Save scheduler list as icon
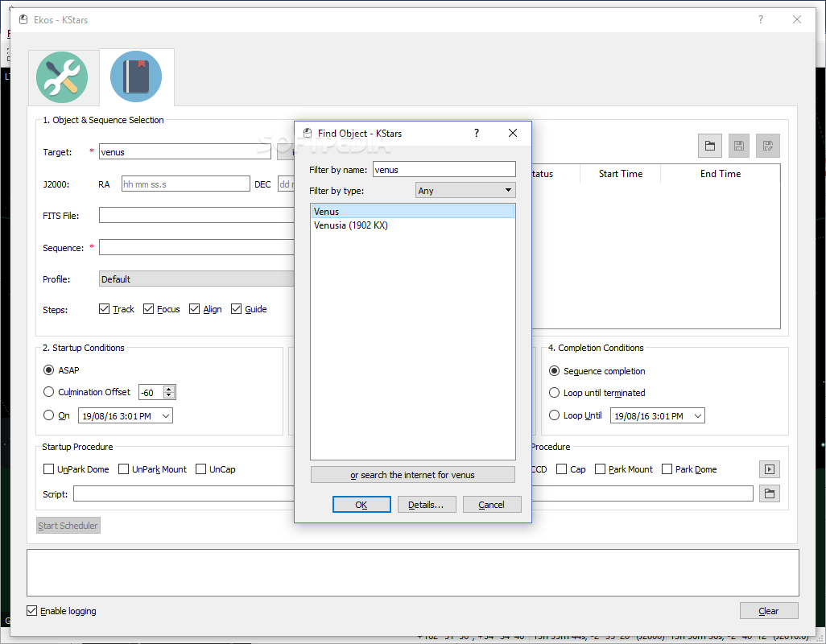The width and height of the screenshot is (826, 644). 767,146
